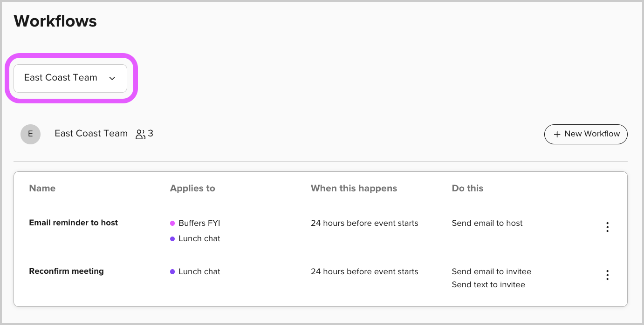The image size is (644, 325).
Task: Open the kebab menu for Reconfirm meeting
Action: (x=608, y=275)
